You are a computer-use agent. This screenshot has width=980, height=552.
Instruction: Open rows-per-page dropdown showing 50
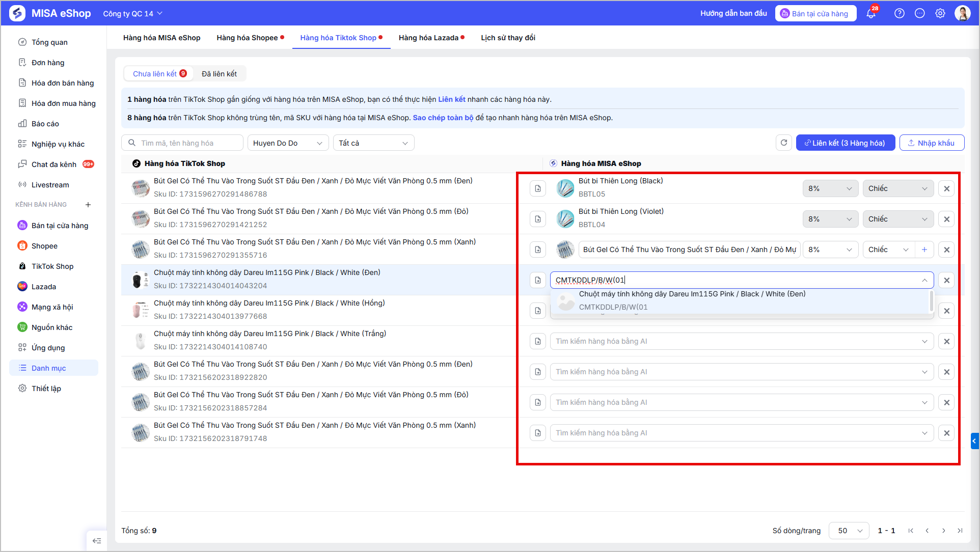tap(849, 531)
